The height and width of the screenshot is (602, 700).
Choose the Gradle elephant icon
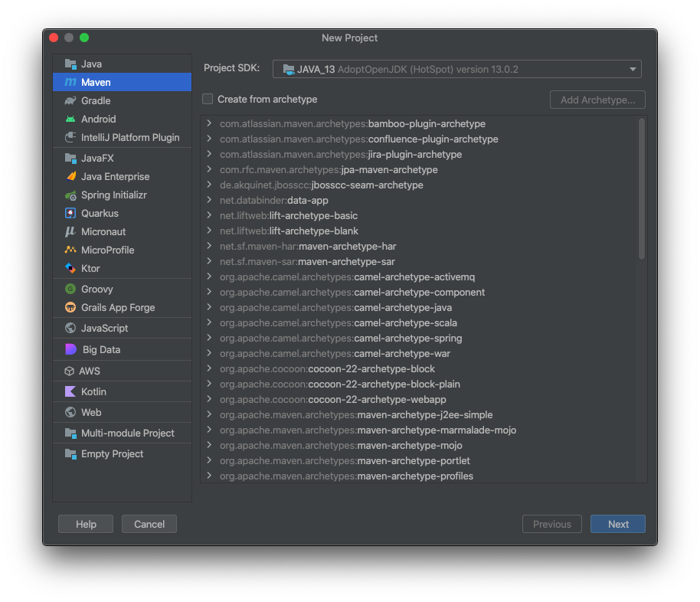(x=70, y=100)
